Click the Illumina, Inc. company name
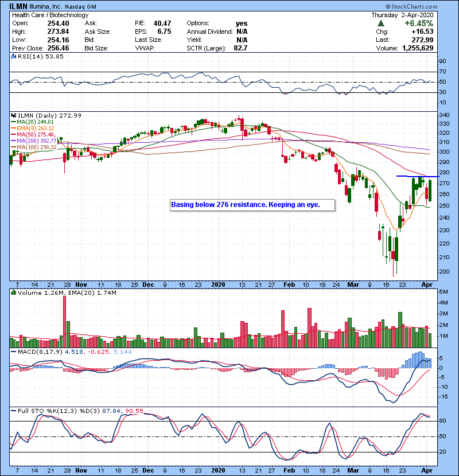This screenshot has width=459, height=476. pyautogui.click(x=46, y=6)
